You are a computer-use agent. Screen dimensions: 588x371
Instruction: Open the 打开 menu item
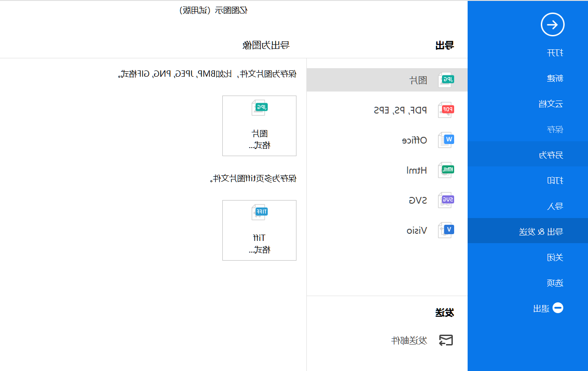555,53
